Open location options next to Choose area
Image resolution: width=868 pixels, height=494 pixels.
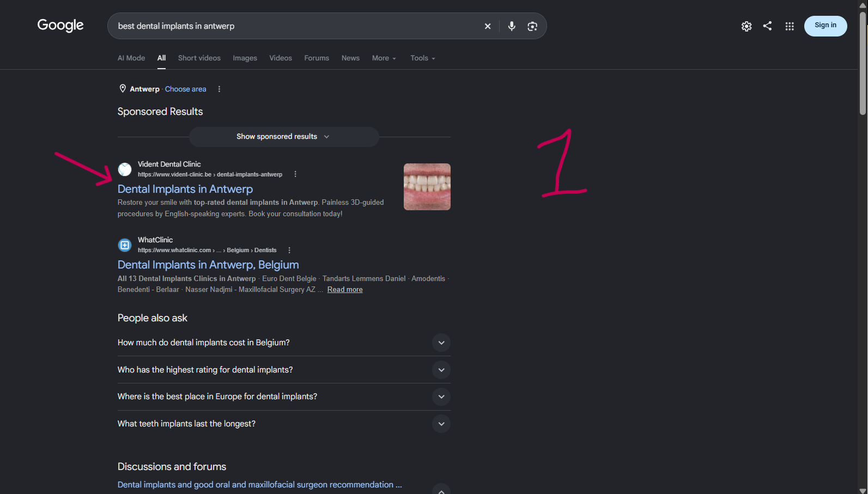(x=219, y=89)
